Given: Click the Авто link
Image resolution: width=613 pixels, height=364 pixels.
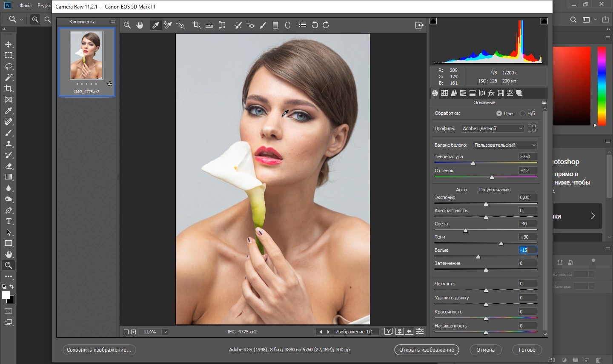Looking at the screenshot, I should pyautogui.click(x=461, y=190).
